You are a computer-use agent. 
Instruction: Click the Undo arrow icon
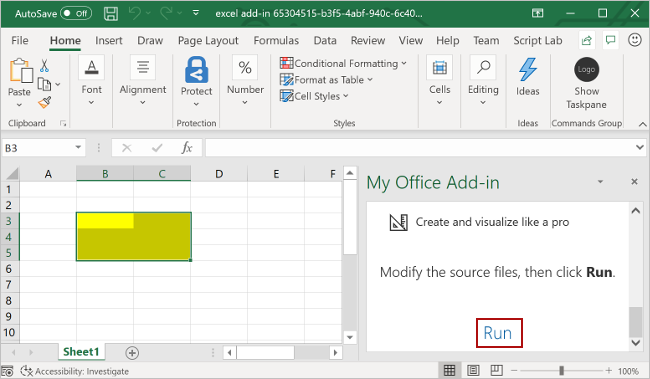[x=134, y=14]
